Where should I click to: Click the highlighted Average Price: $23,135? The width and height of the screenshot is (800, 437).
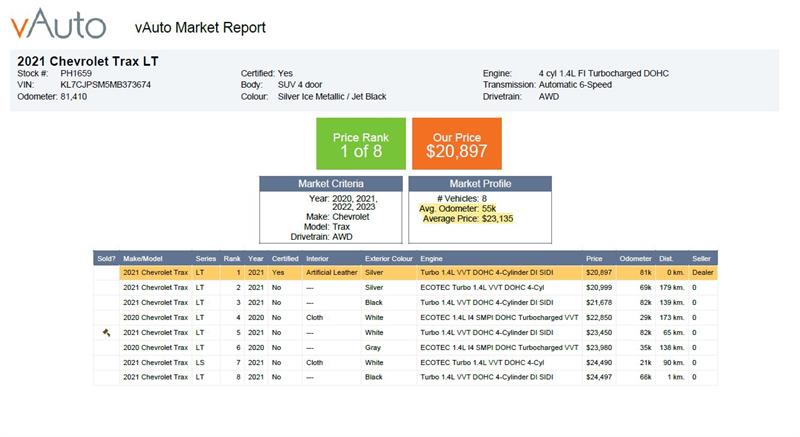(x=468, y=219)
